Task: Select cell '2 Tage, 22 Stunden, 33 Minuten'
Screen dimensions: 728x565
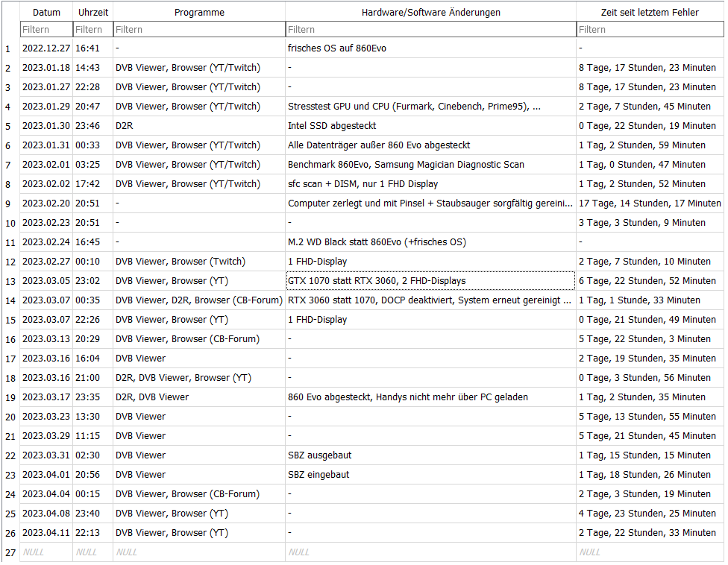Action: (x=650, y=533)
